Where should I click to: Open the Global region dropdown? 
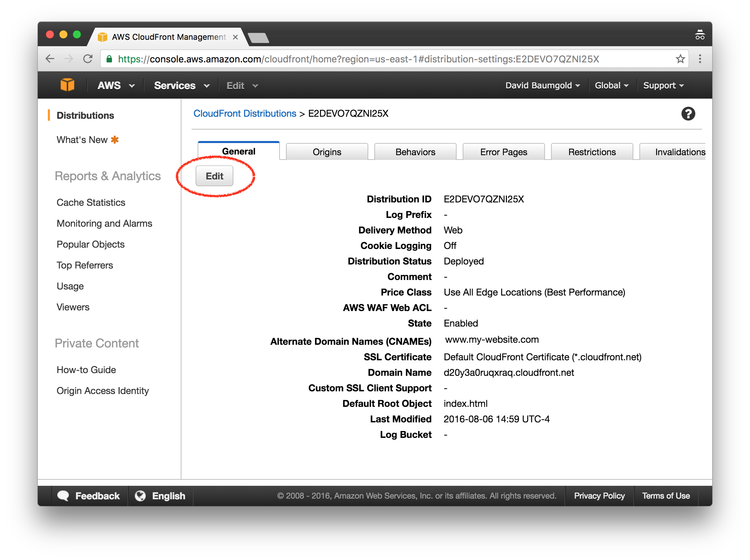point(611,85)
